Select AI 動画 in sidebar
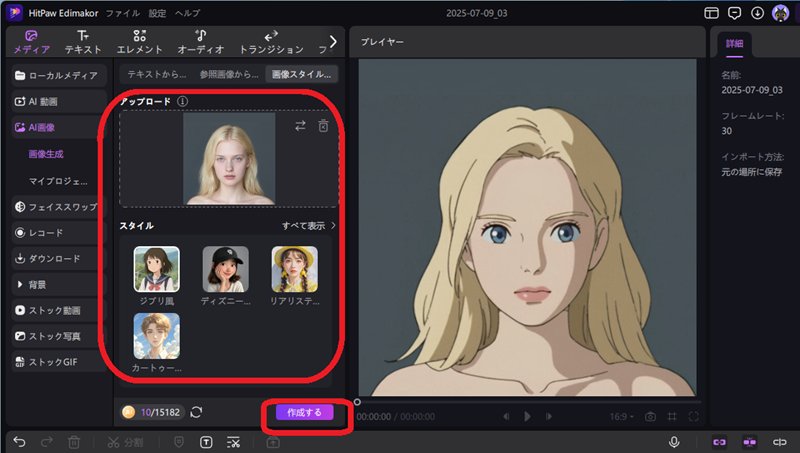This screenshot has height=453, width=800. [59, 102]
